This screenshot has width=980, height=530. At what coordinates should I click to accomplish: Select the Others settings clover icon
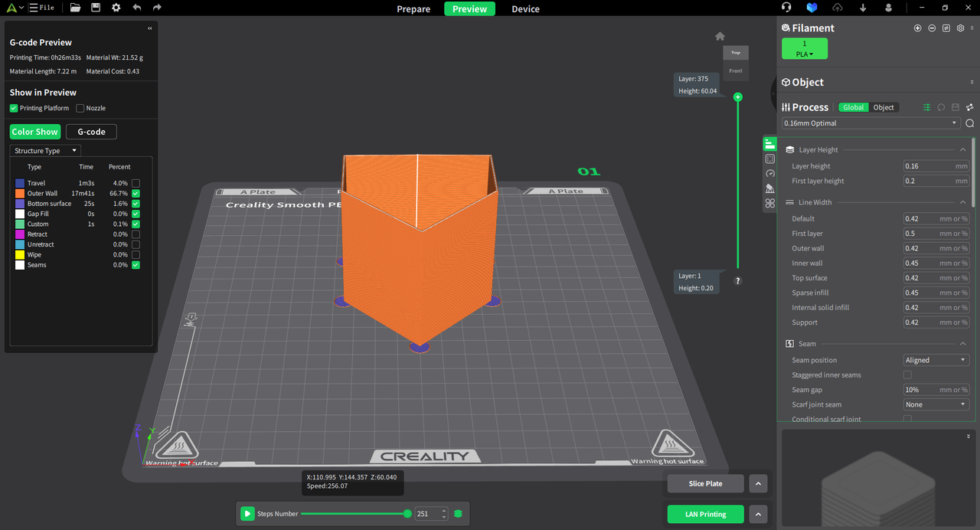coord(770,203)
